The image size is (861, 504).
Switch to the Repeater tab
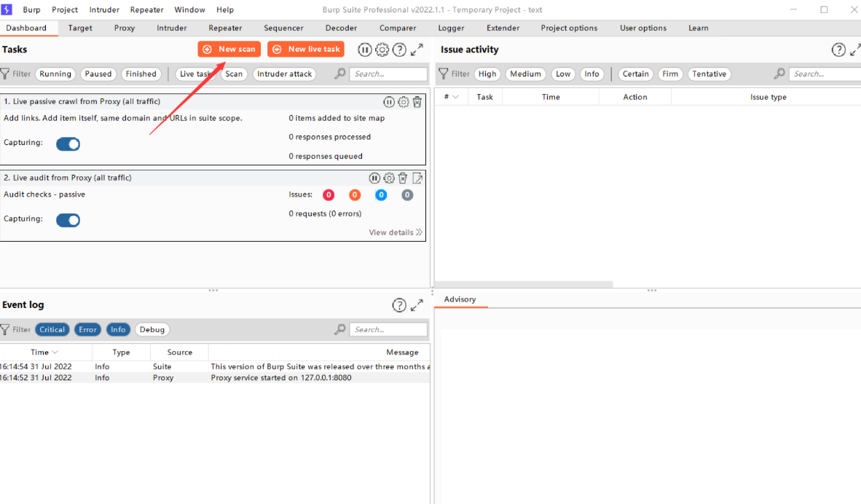pos(225,28)
